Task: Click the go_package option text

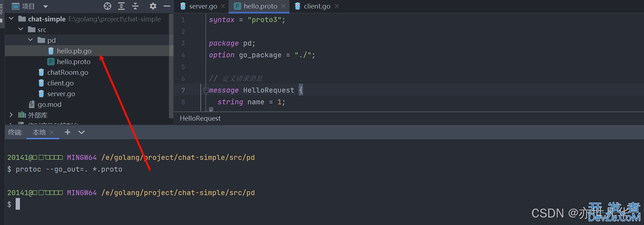Action: (x=260, y=55)
